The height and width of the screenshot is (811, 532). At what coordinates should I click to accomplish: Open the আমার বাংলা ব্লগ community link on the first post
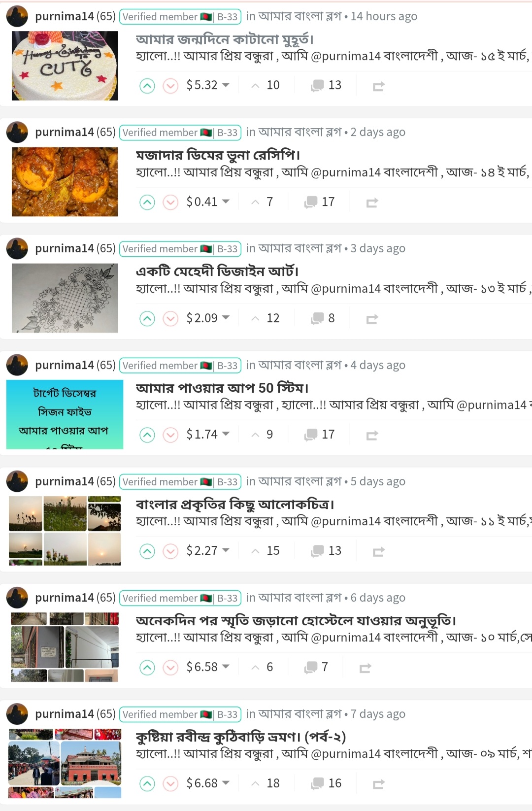tap(300, 16)
